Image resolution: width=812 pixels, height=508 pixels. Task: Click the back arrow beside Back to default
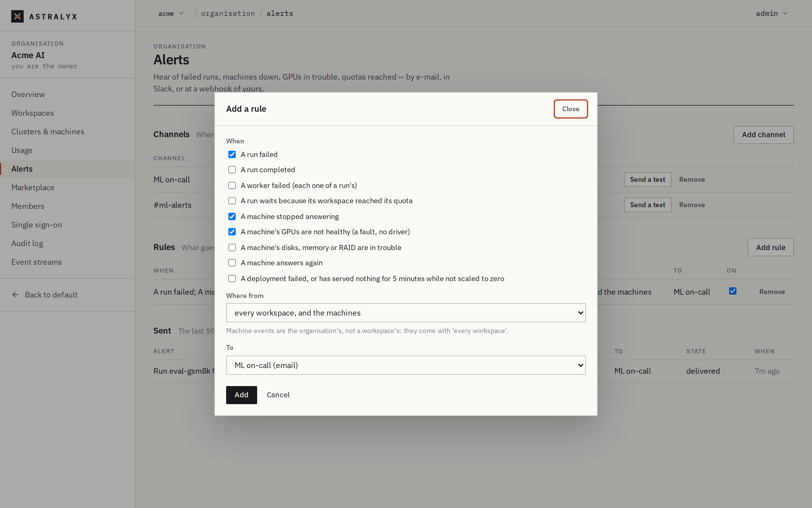click(x=15, y=295)
